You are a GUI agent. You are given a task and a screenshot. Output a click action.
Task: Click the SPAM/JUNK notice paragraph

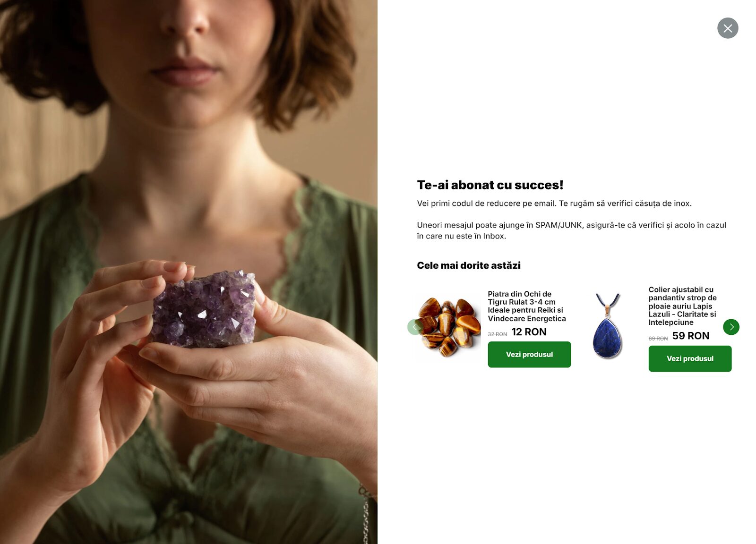tap(571, 230)
